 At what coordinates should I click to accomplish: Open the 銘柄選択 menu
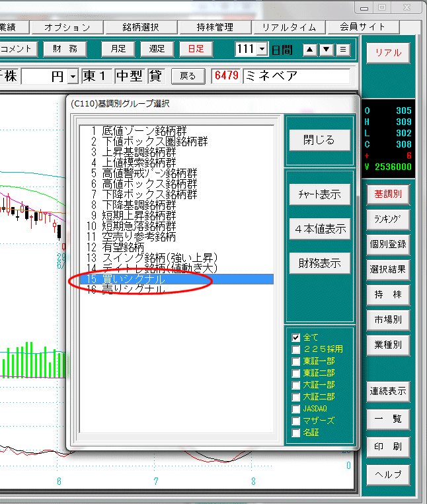141,27
